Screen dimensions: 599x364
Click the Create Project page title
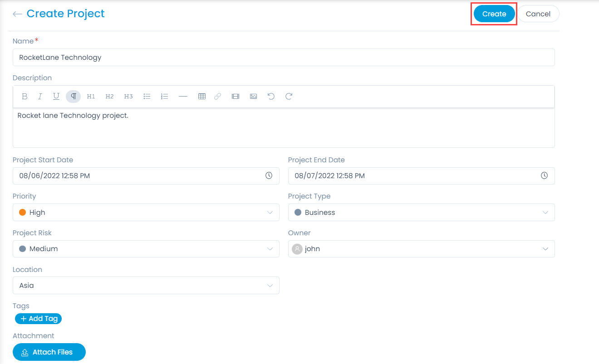click(x=65, y=14)
